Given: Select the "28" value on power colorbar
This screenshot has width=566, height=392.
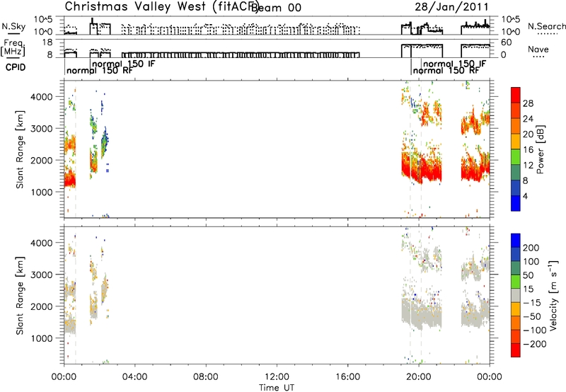Looking at the screenshot, I should pos(528,103).
